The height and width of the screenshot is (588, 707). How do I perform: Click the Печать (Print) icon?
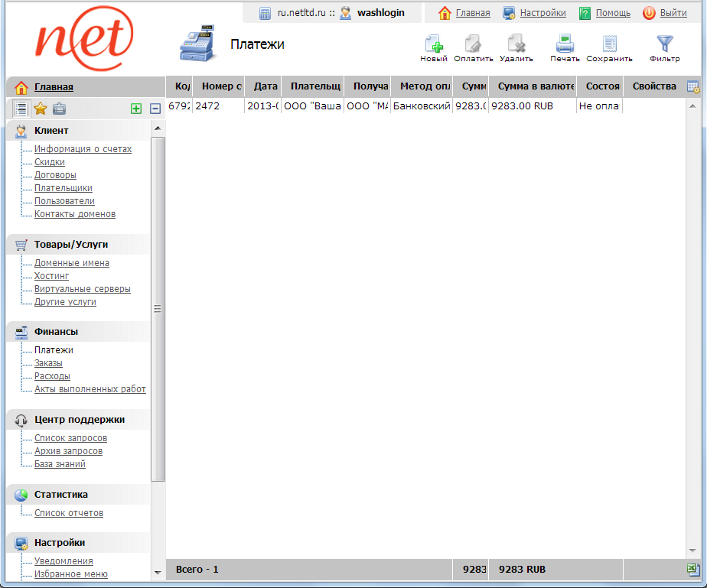click(x=565, y=46)
